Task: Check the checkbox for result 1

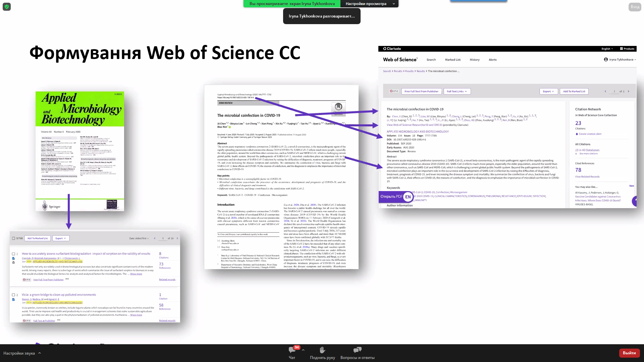Action: (13, 254)
